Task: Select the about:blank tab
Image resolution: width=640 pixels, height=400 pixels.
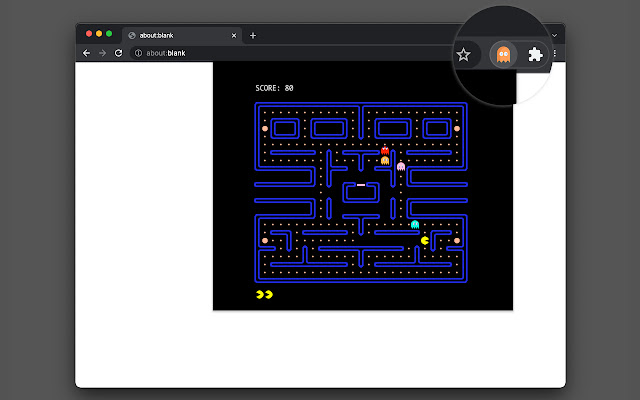Action: tap(182, 36)
